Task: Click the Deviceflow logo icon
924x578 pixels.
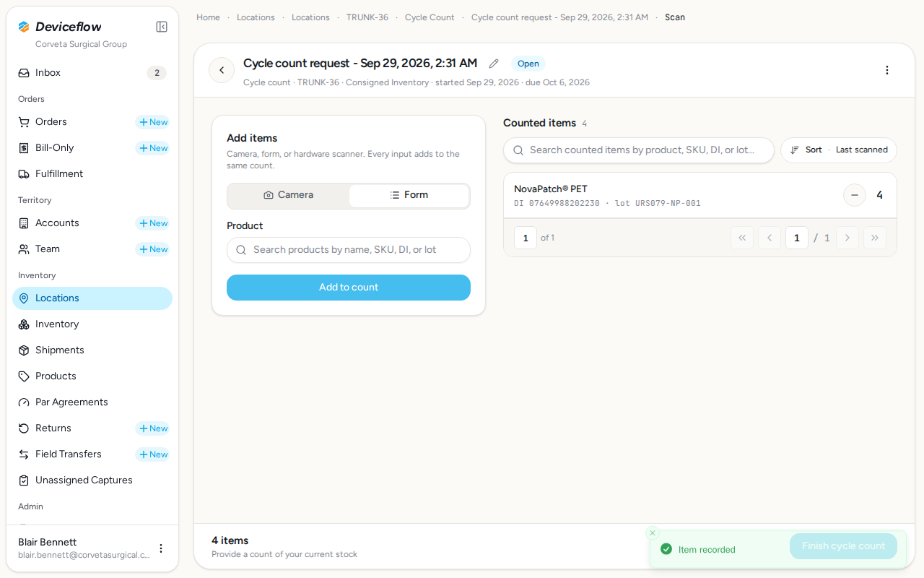Action: pyautogui.click(x=24, y=27)
